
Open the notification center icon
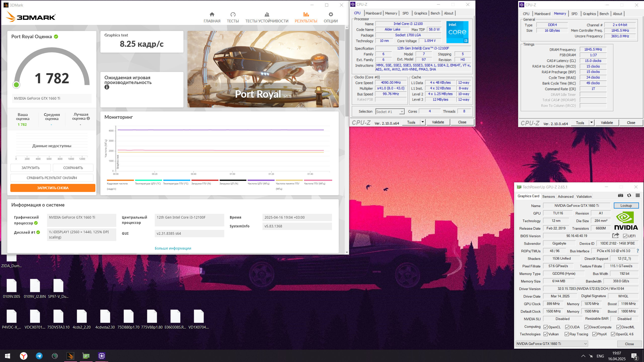pyautogui.click(x=634, y=356)
